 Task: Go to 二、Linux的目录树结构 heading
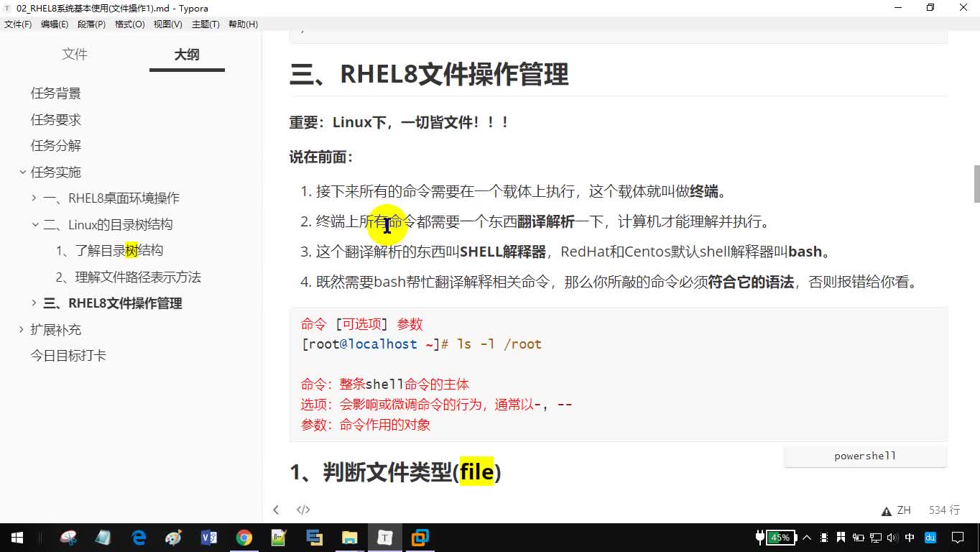108,225
